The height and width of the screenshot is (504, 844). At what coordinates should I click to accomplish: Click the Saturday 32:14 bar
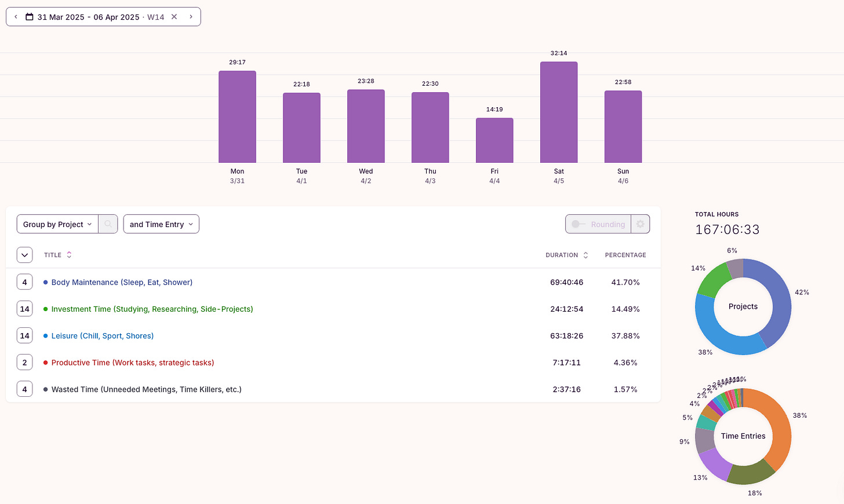click(x=559, y=112)
